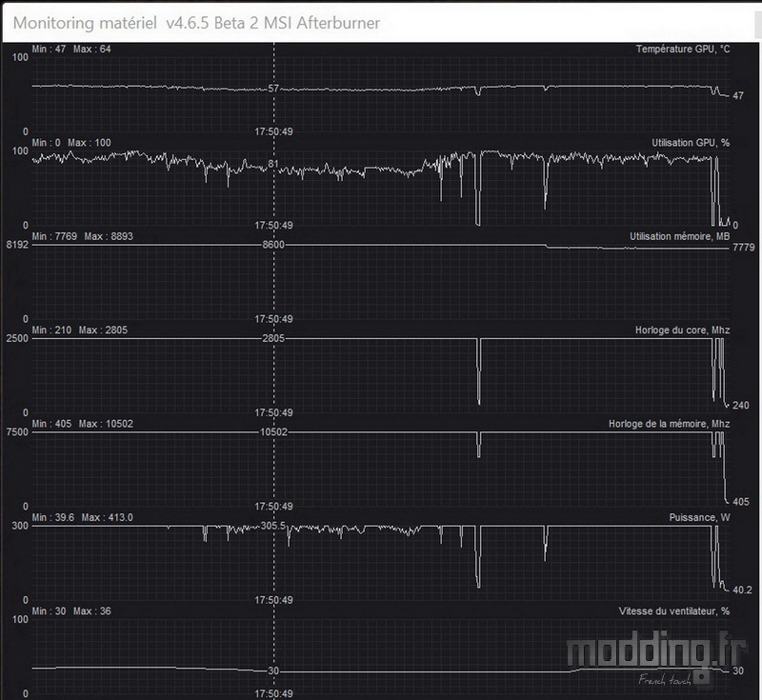Click the 2500 axis label of core clock
This screenshot has height=700, width=762.
17,339
